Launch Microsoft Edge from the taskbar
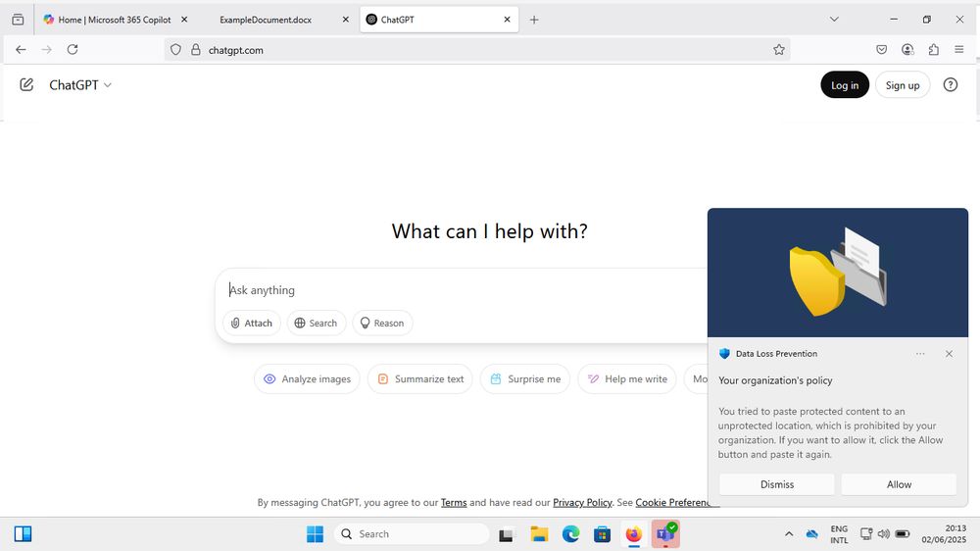980x551 pixels. (x=570, y=534)
